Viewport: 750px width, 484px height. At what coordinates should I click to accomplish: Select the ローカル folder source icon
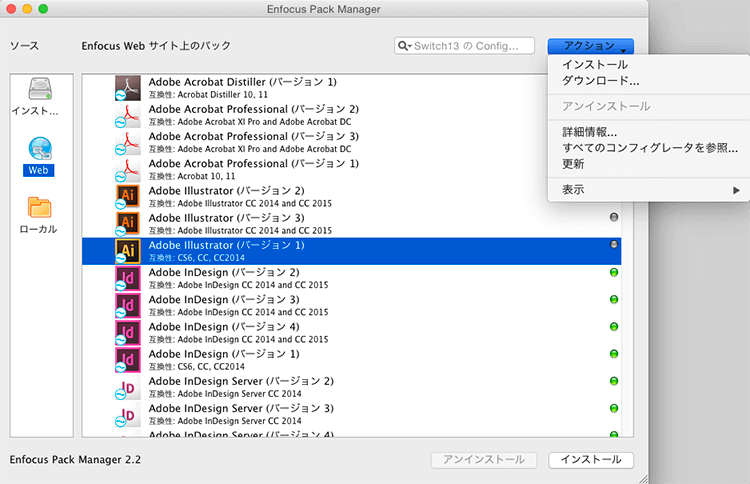[39, 208]
